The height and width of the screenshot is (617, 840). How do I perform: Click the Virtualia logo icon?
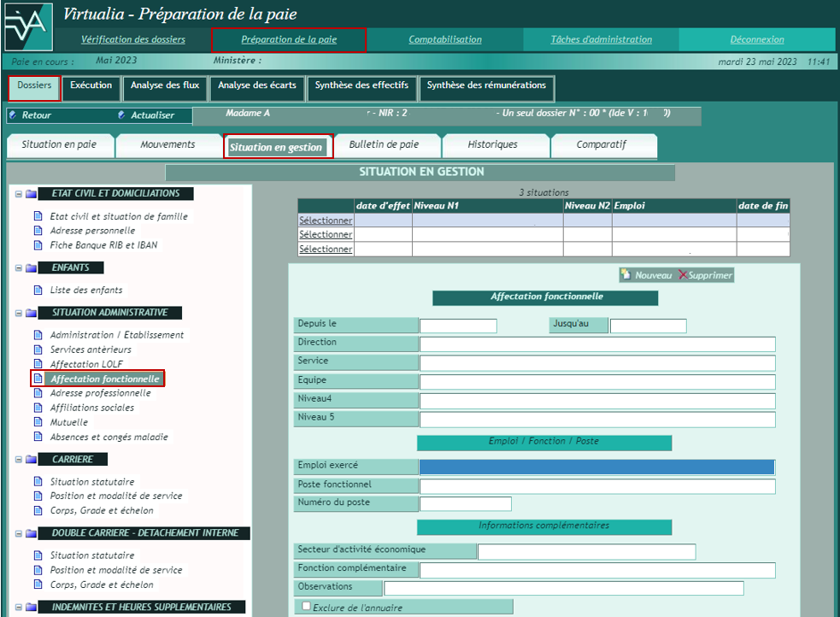(27, 26)
